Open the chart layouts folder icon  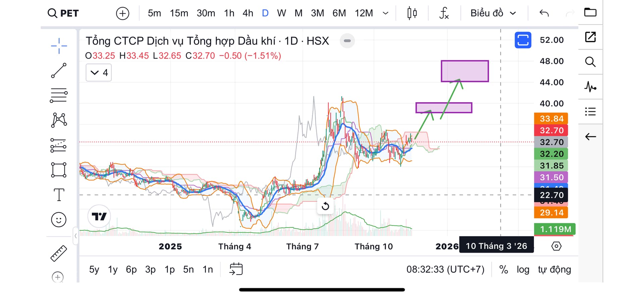(x=590, y=12)
